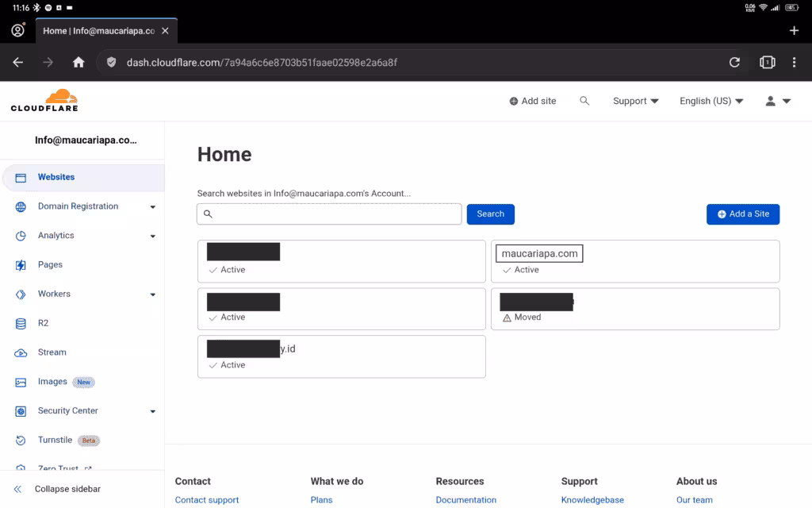
Task: Click the Websites sidebar icon
Action: click(21, 178)
